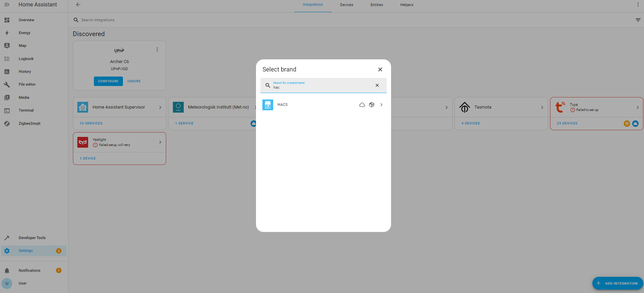This screenshot has width=644, height=293.
Task: Click the Meteorologisk institutt logo
Action: tap(178, 107)
